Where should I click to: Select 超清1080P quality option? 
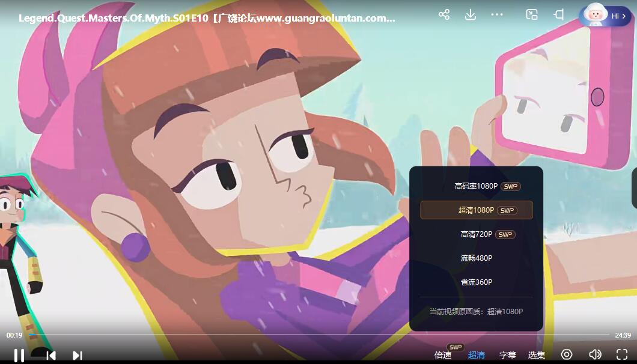point(476,210)
